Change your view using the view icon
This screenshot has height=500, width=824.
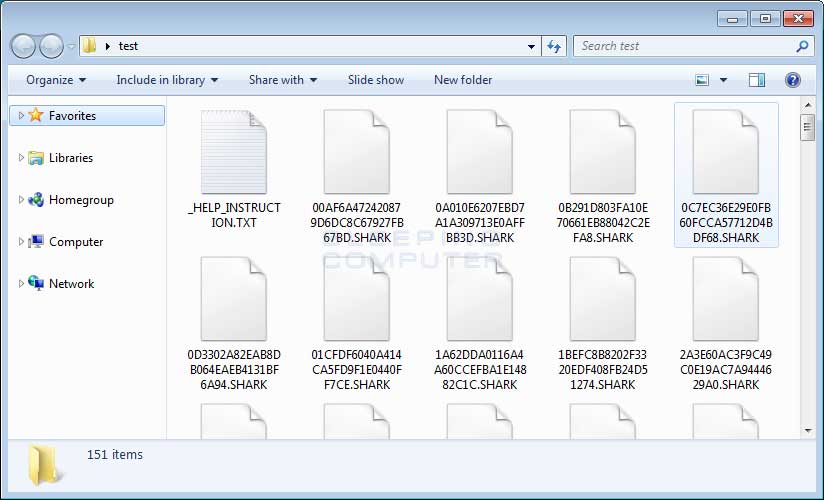702,80
